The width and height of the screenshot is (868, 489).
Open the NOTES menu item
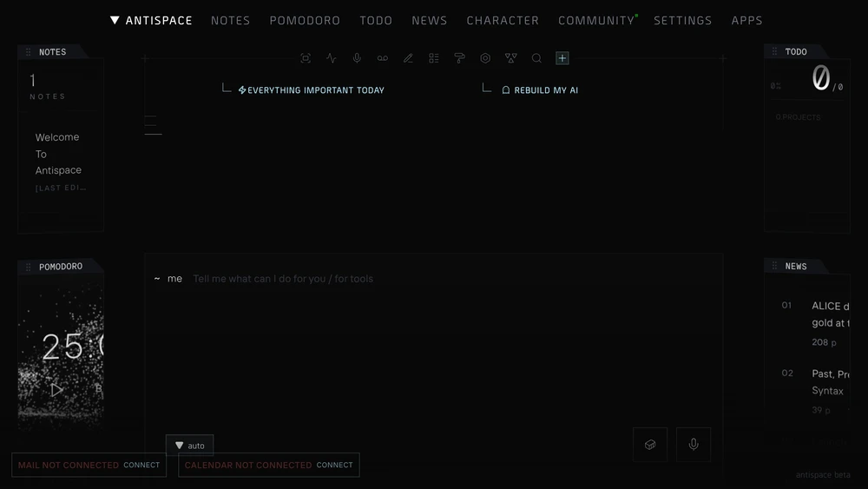coord(230,21)
